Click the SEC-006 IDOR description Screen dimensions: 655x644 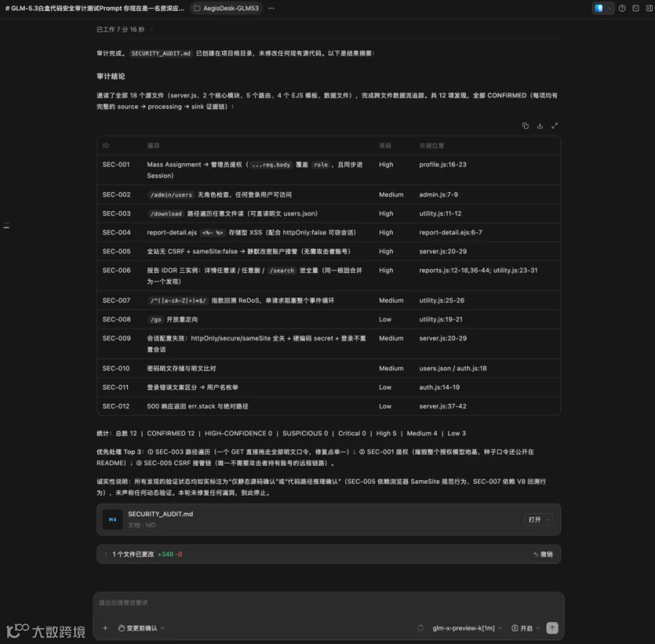coord(255,276)
